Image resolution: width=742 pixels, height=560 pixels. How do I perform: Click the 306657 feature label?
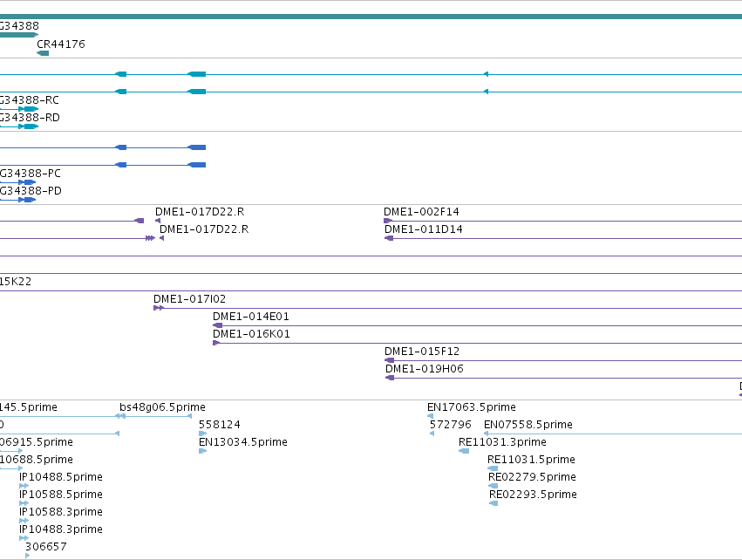click(46, 547)
